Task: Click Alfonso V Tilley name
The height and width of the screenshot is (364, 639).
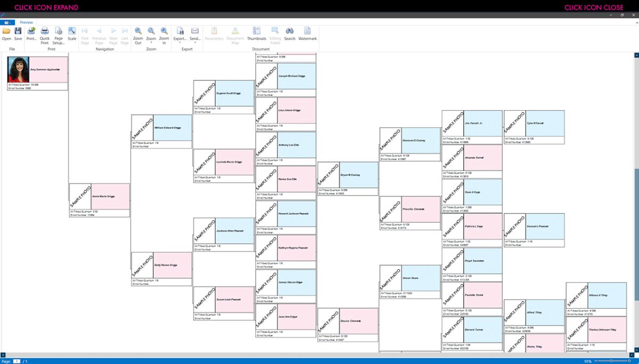Action: [598, 295]
